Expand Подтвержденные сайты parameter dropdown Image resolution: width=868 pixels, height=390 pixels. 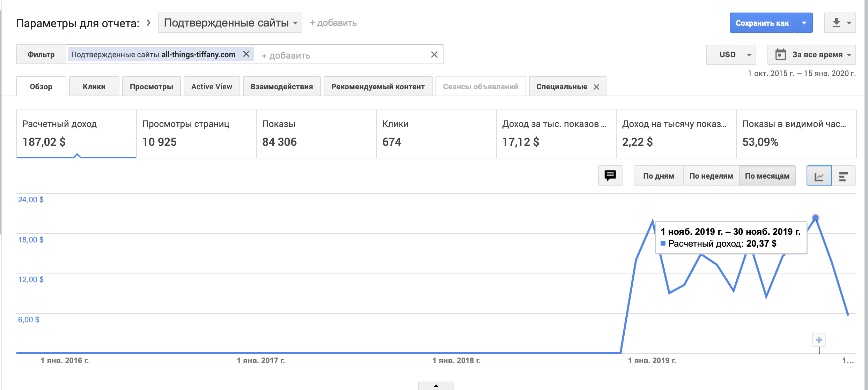coord(230,23)
